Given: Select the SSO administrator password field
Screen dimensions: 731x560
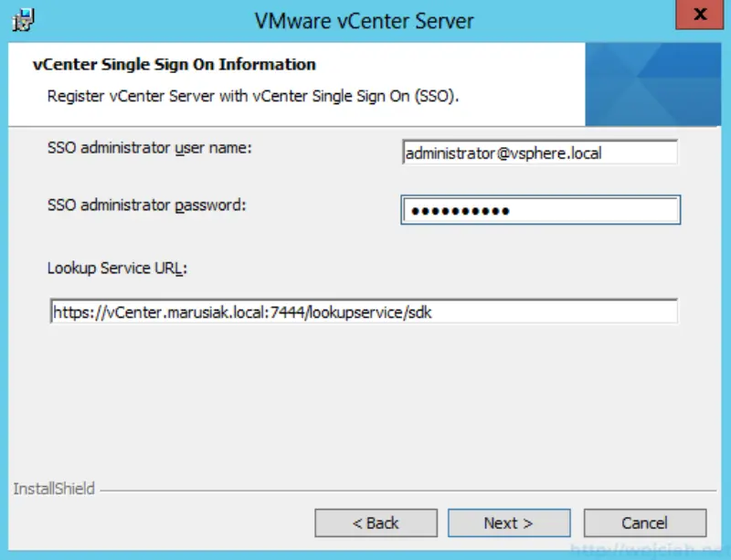Looking at the screenshot, I should 539,209.
